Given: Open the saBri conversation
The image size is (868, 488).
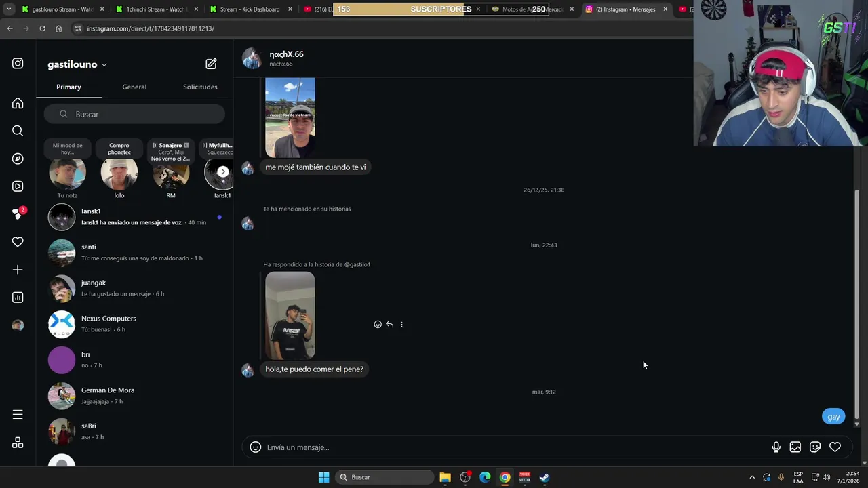Looking at the screenshot, I should (134, 432).
